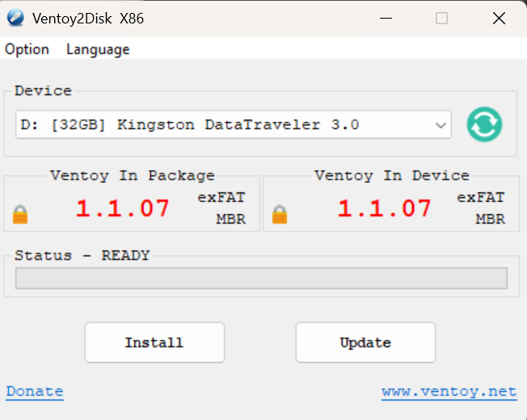Click the device version number 1.1.07
This screenshot has width=527, height=420.
click(384, 208)
